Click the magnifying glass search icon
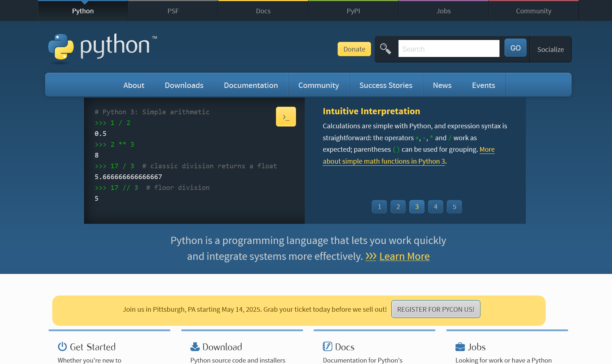The image size is (612, 364). click(386, 49)
